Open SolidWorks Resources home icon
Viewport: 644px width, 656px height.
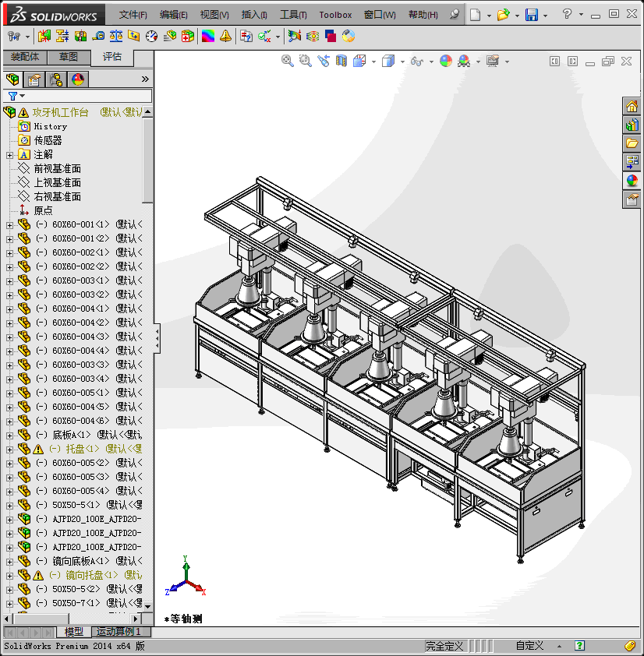coord(632,106)
